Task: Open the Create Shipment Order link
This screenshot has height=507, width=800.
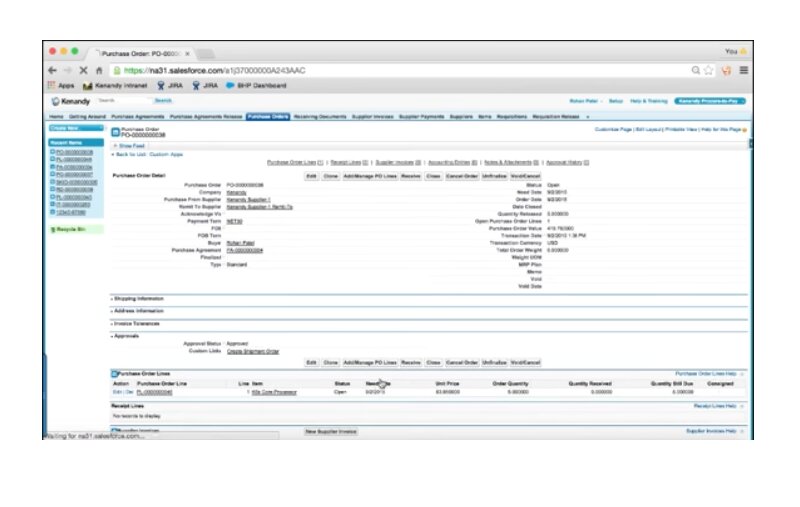Action: 253,351
